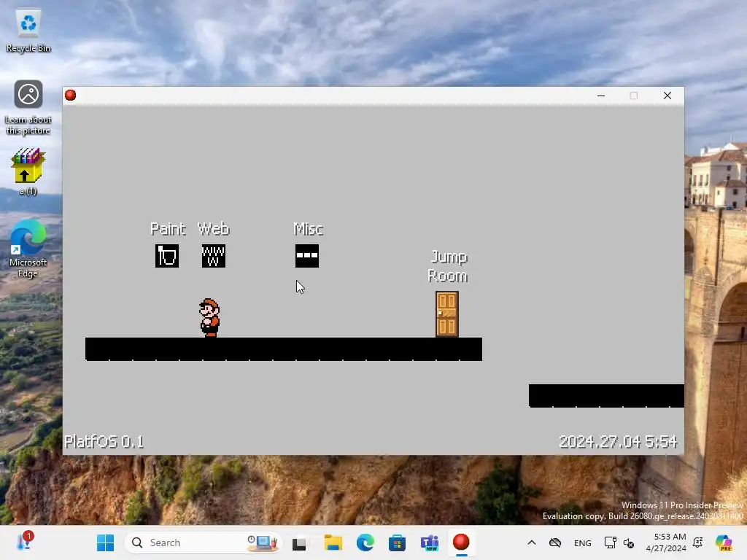Open Task View from taskbar
The image size is (747, 560).
[x=299, y=542]
